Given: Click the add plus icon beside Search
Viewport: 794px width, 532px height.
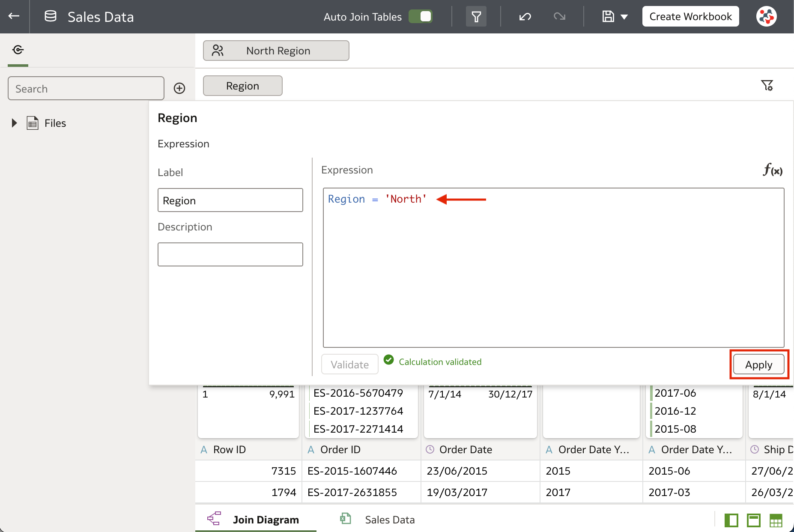Looking at the screenshot, I should point(179,88).
